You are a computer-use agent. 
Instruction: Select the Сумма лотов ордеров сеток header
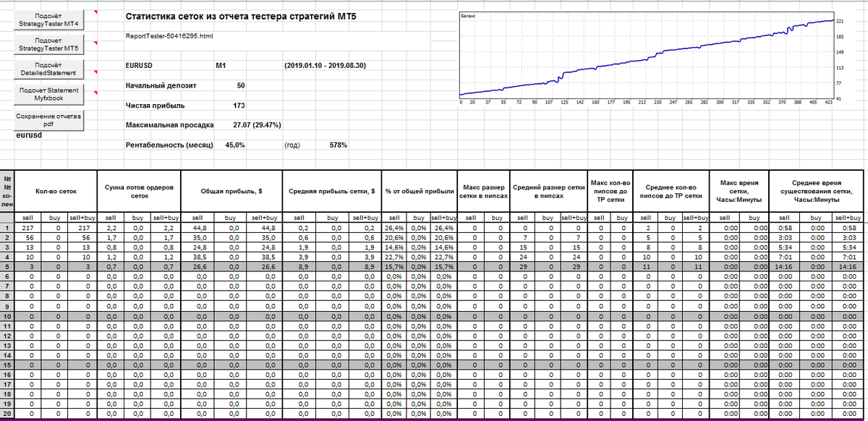coord(139,191)
